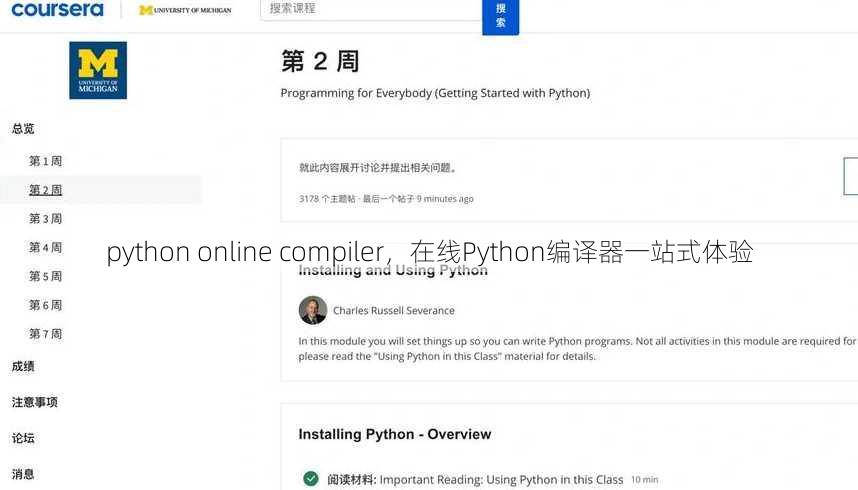Open the 总览 overview section
Image resolution: width=858 pixels, height=490 pixels.
[23, 129]
